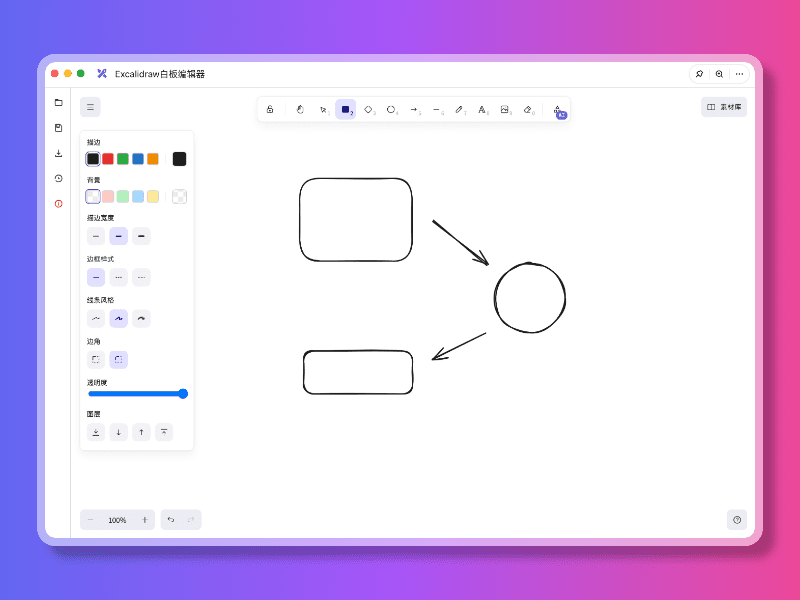Choose black stroke color swatch

[x=93, y=159]
